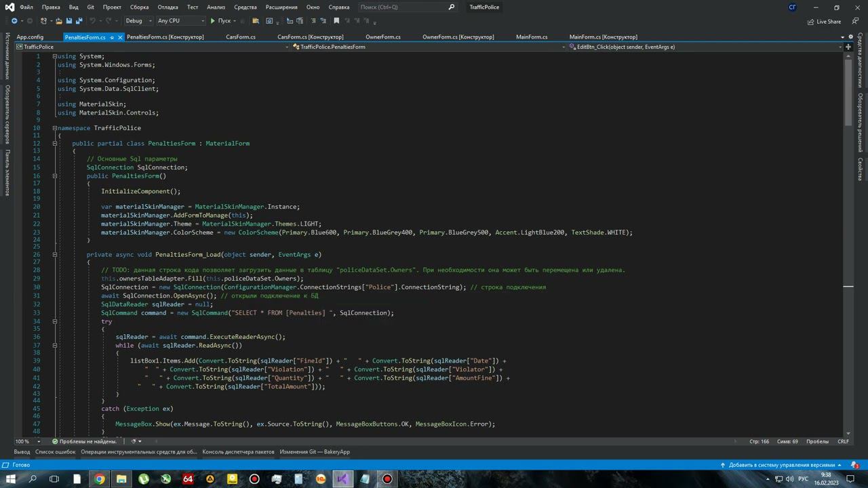This screenshot has width=868, height=488.
Task: Open the Debug configuration dropdown
Action: (138, 21)
